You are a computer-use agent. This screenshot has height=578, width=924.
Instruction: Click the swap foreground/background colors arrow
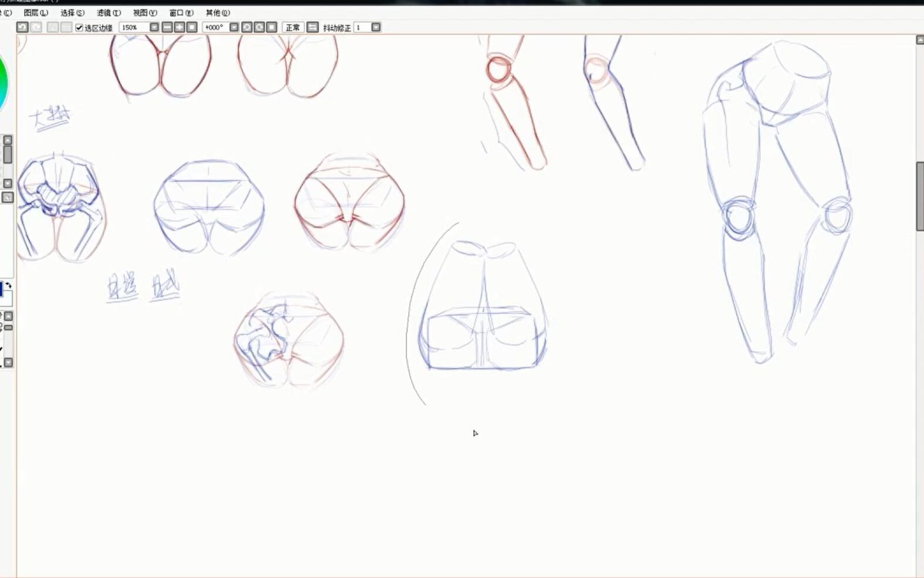(x=8, y=286)
